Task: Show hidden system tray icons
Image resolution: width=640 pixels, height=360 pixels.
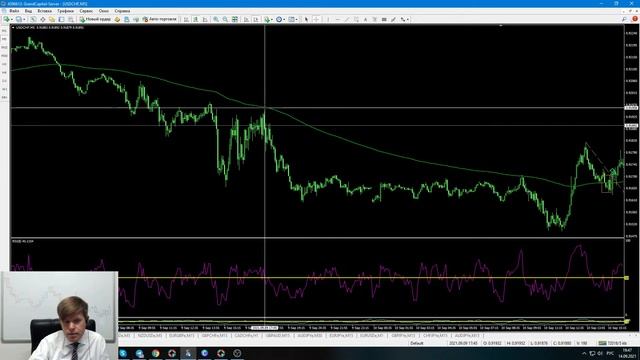Action: pyautogui.click(x=584, y=353)
